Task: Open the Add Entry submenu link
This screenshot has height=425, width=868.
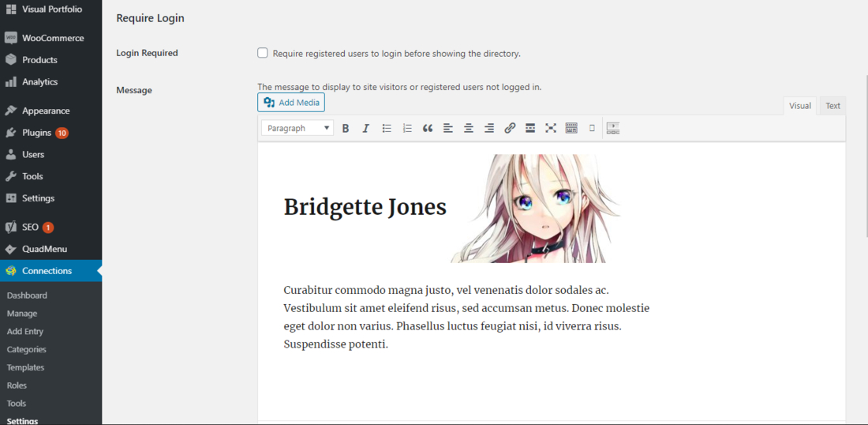Action: point(25,332)
